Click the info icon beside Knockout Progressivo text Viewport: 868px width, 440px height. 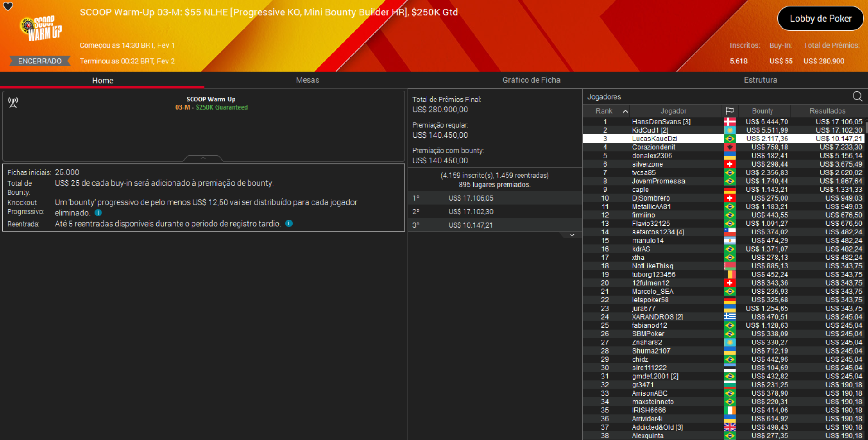click(98, 213)
